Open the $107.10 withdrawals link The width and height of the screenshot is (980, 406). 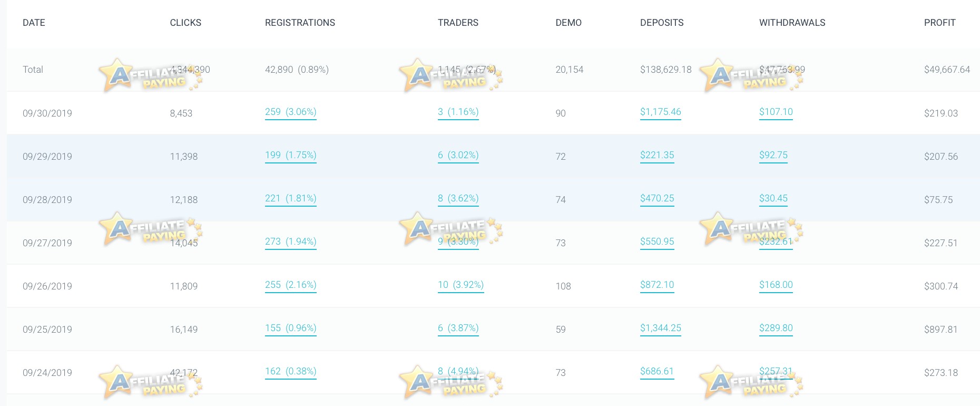coord(776,112)
